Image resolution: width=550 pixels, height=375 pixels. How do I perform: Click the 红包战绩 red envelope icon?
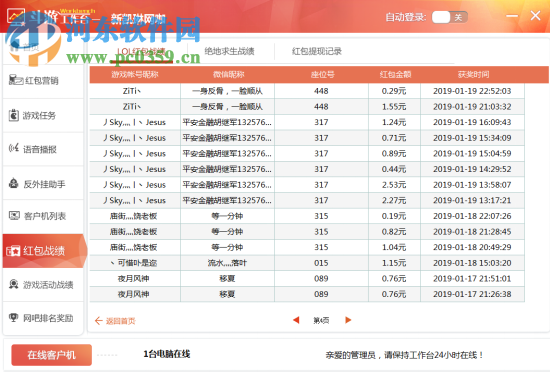pyautogui.click(x=13, y=251)
